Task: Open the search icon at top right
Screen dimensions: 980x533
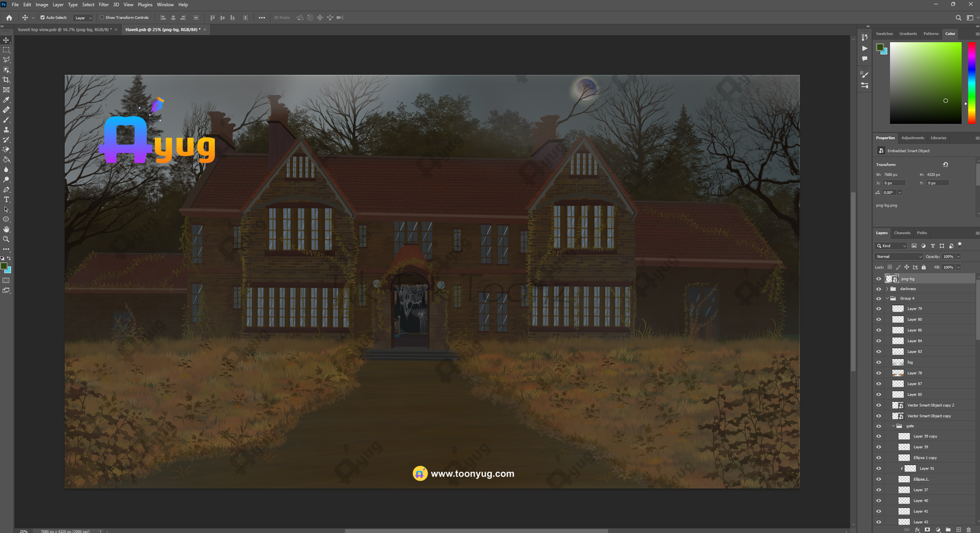Action: pyautogui.click(x=959, y=18)
